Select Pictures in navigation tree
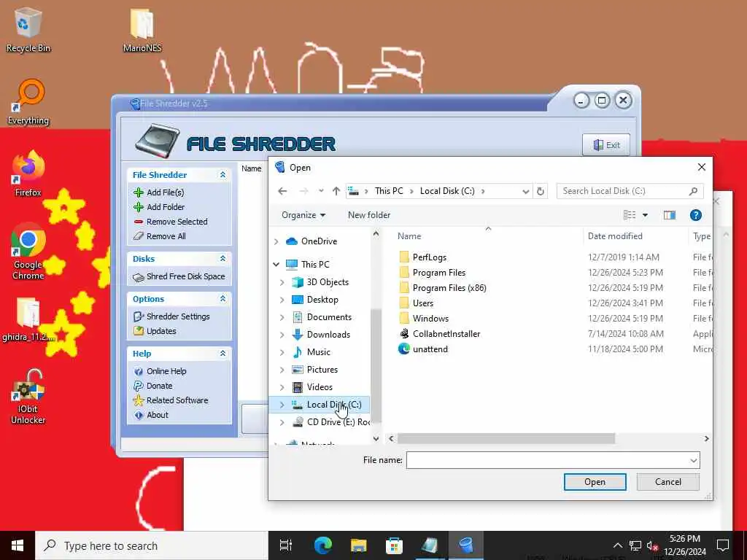Viewport: 747px width, 560px height. [x=322, y=370]
